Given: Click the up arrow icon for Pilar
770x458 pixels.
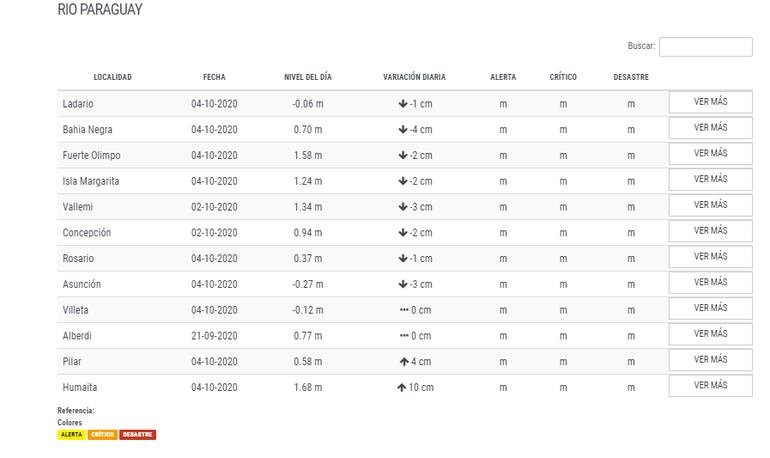Looking at the screenshot, I should coord(402,361).
